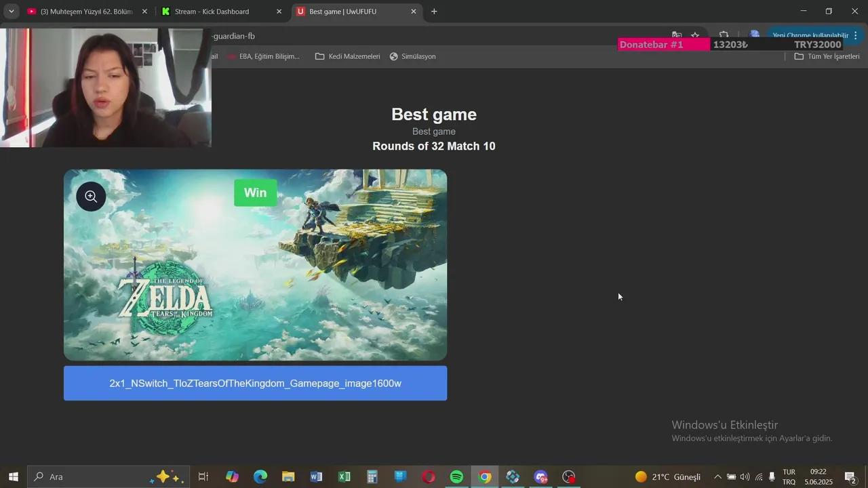Screen dimensions: 868x488
Task: Open the Zelda Tears of the Kingdom picture
Action: (255, 265)
